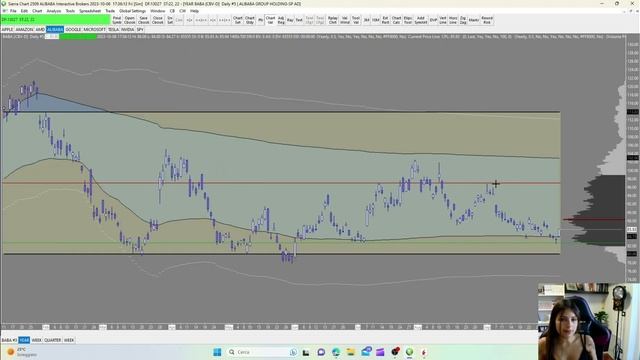Select the Horizontal Line tool
Screen dimensions: 640x360
click(453, 20)
